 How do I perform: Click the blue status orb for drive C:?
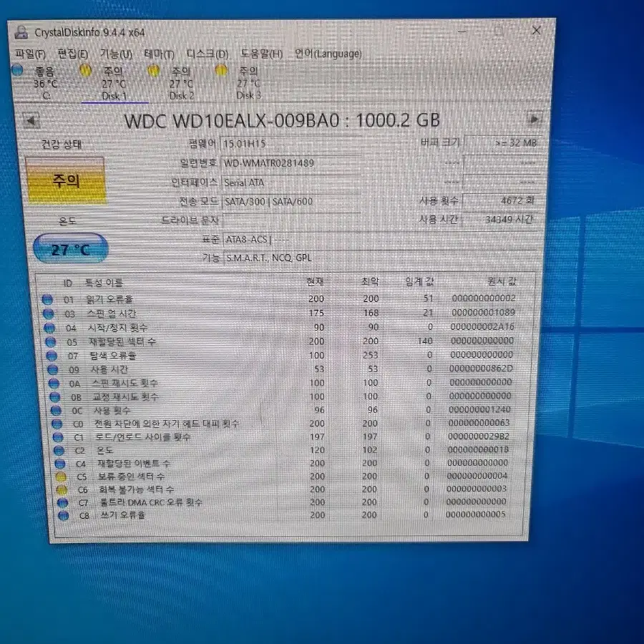17,70
